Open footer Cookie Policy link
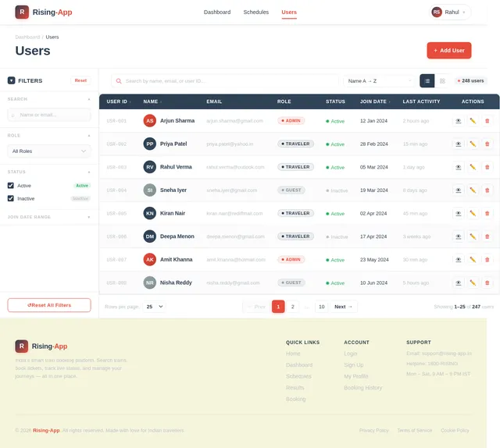Image resolution: width=500 pixels, height=448 pixels. click(x=455, y=431)
